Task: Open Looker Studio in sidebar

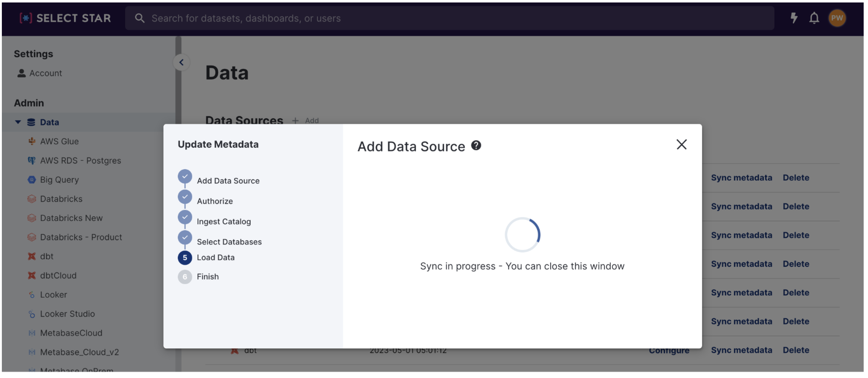Action: (67, 314)
